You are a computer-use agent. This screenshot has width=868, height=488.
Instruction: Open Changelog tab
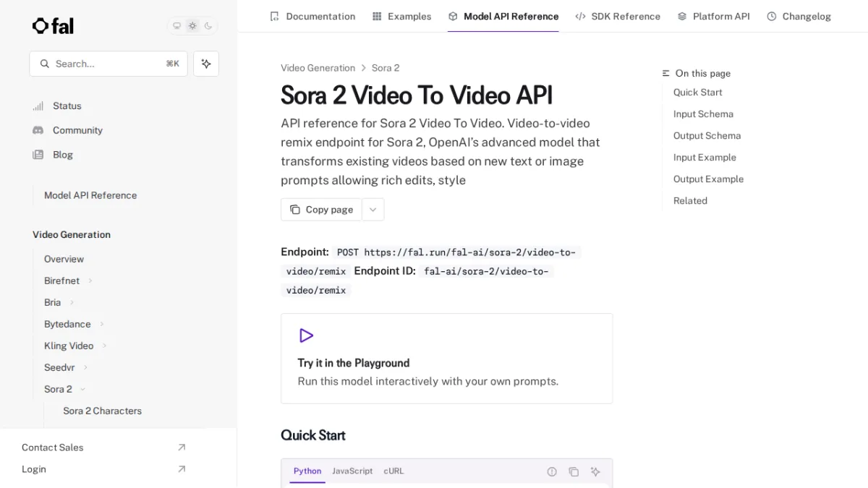(x=799, y=16)
